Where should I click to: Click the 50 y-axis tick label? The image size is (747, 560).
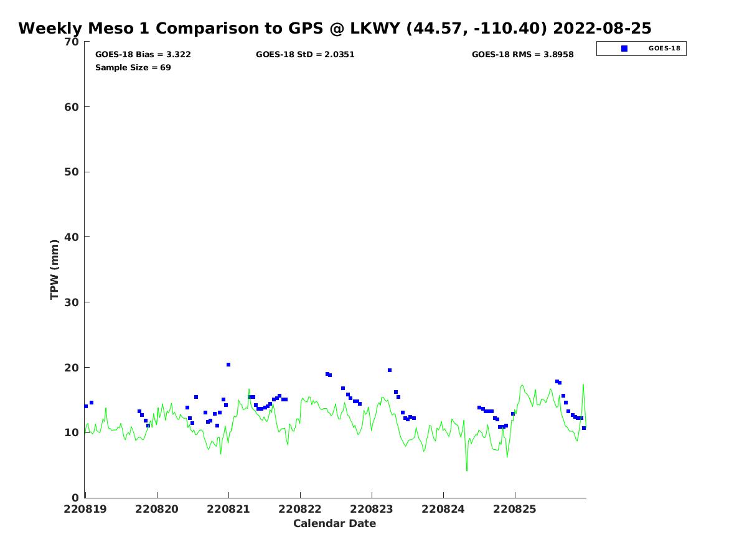coord(72,172)
